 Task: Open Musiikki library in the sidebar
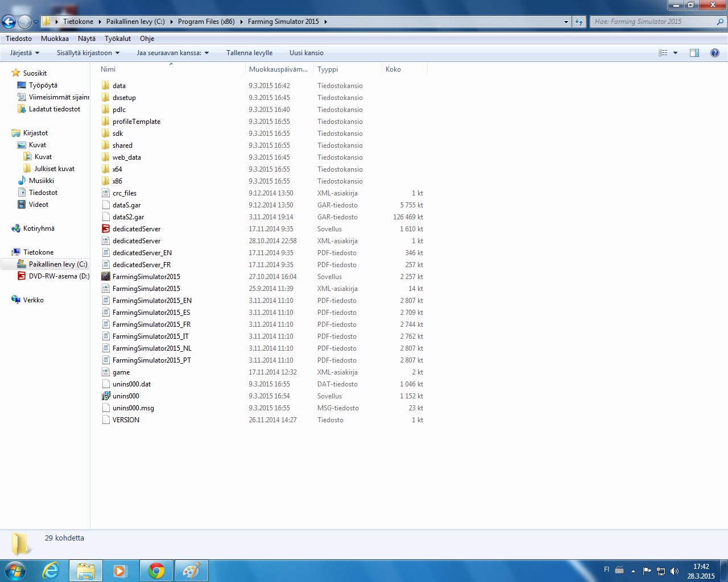click(35, 181)
